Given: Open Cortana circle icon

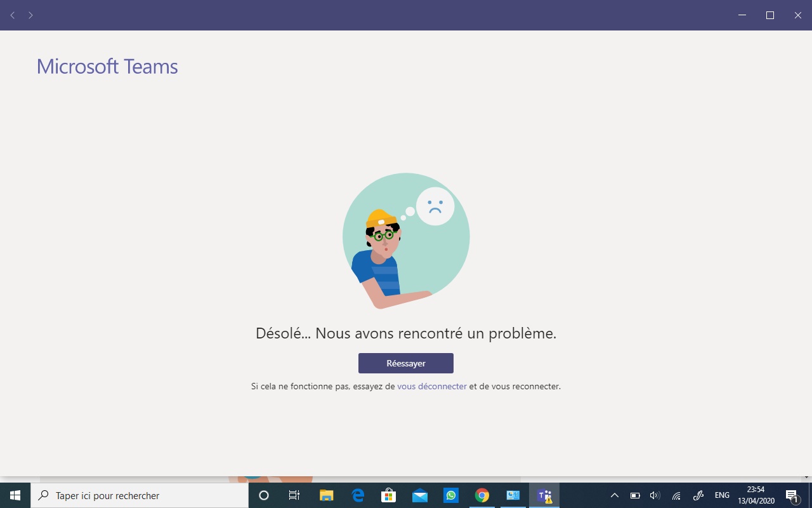Looking at the screenshot, I should point(264,495).
